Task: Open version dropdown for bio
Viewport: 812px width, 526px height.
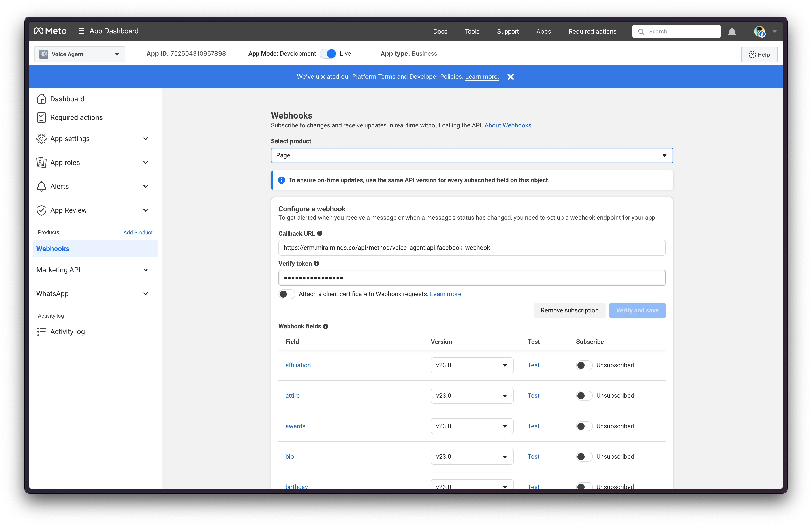Action: click(472, 457)
